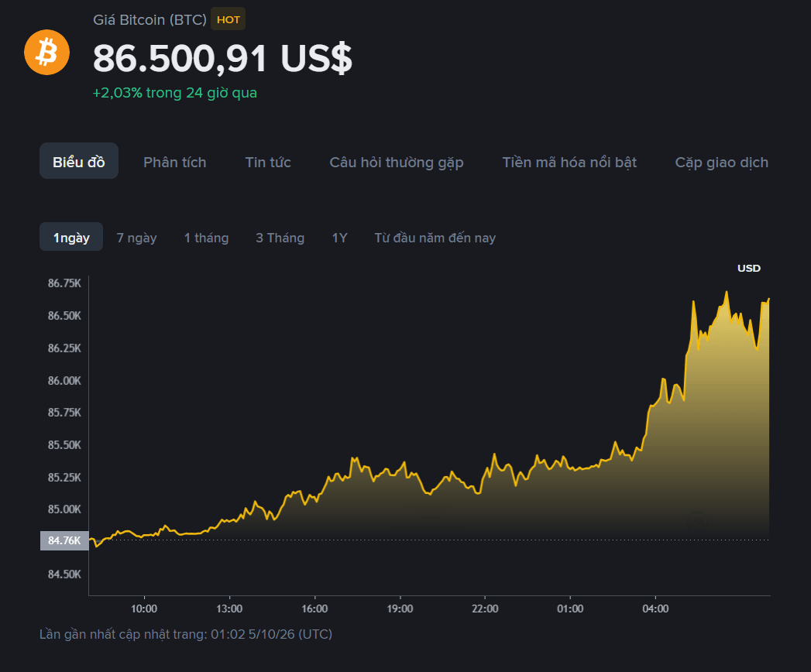
Task: Show the 7 ngày chart range
Action: [136, 238]
